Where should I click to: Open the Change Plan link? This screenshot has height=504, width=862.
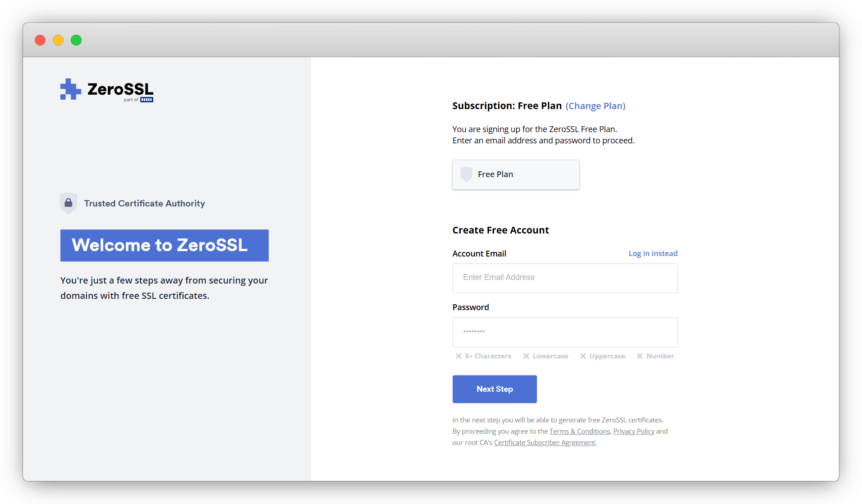point(596,106)
